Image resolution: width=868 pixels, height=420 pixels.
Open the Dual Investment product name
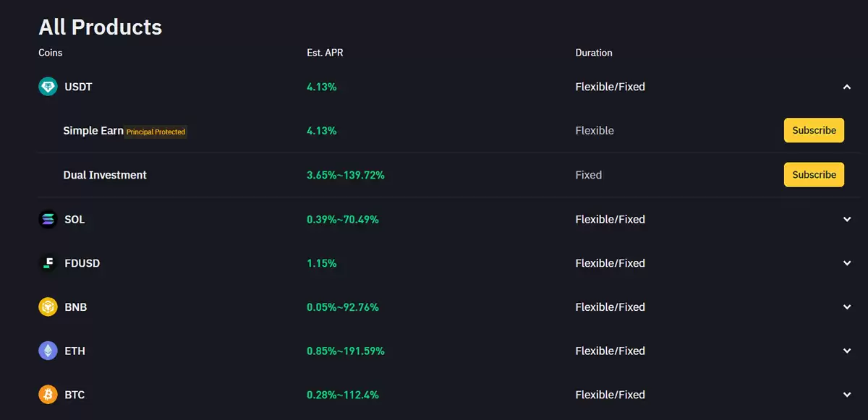pos(105,175)
